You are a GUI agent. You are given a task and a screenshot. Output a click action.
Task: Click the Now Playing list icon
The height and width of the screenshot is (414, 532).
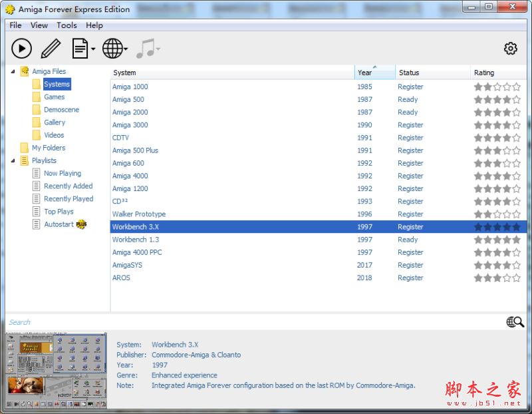coord(37,173)
